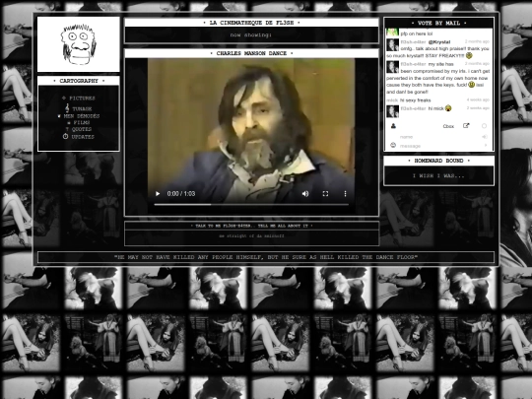The image size is (532, 399).
Task: Click the 'HOMEWARD BOUND' section header
Action: [438, 161]
